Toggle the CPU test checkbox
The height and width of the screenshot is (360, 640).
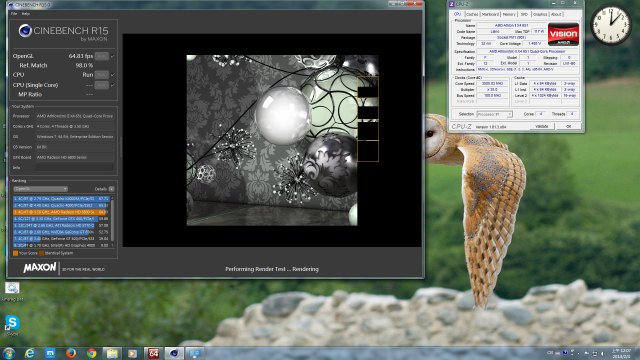pyautogui.click(x=113, y=75)
